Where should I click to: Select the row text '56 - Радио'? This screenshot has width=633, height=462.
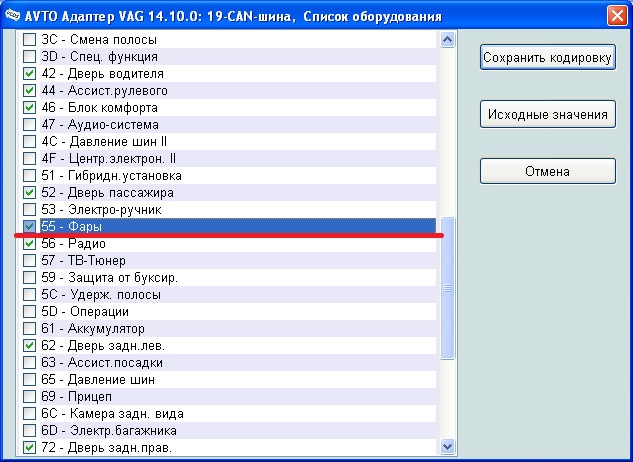73,244
